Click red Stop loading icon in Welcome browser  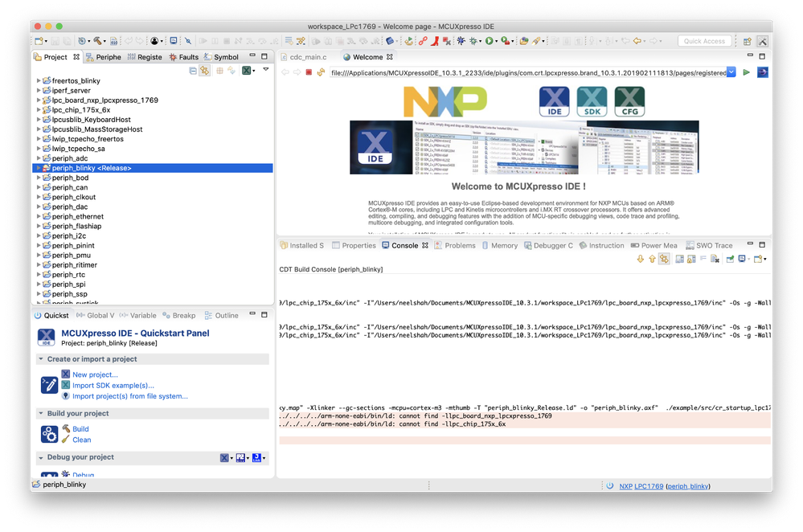point(309,72)
